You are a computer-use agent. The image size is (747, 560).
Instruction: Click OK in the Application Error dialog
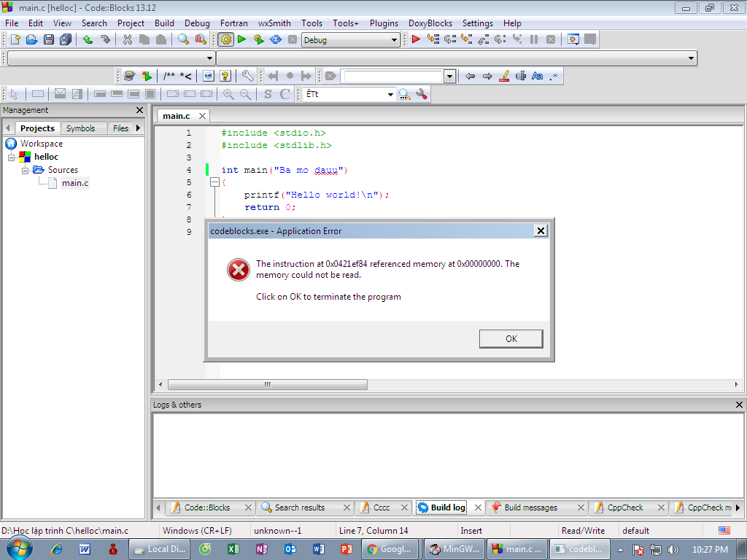pyautogui.click(x=511, y=338)
